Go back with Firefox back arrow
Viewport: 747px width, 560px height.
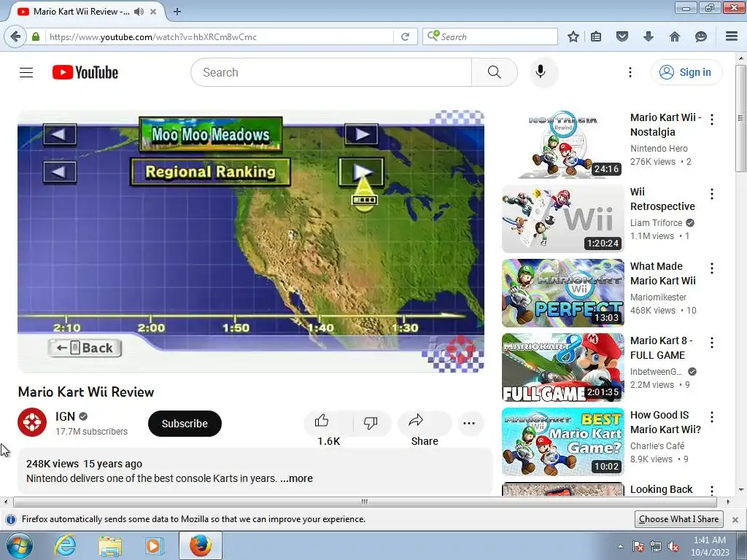click(x=15, y=36)
